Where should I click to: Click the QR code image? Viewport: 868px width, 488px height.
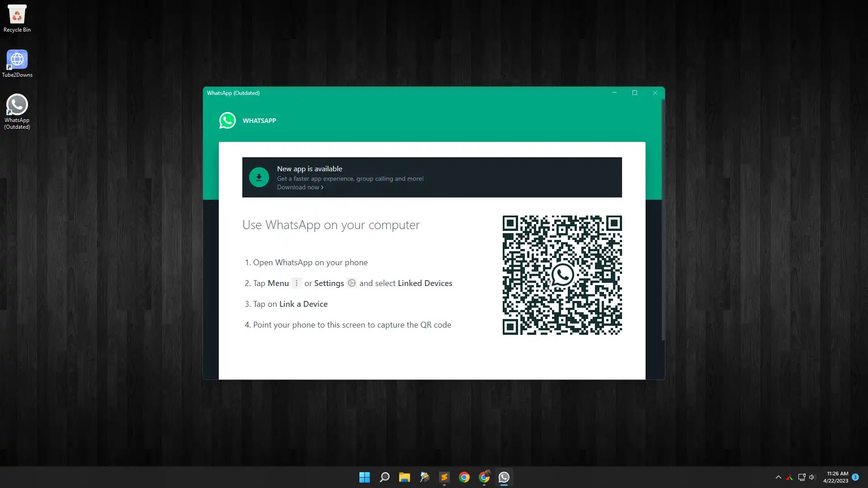562,275
